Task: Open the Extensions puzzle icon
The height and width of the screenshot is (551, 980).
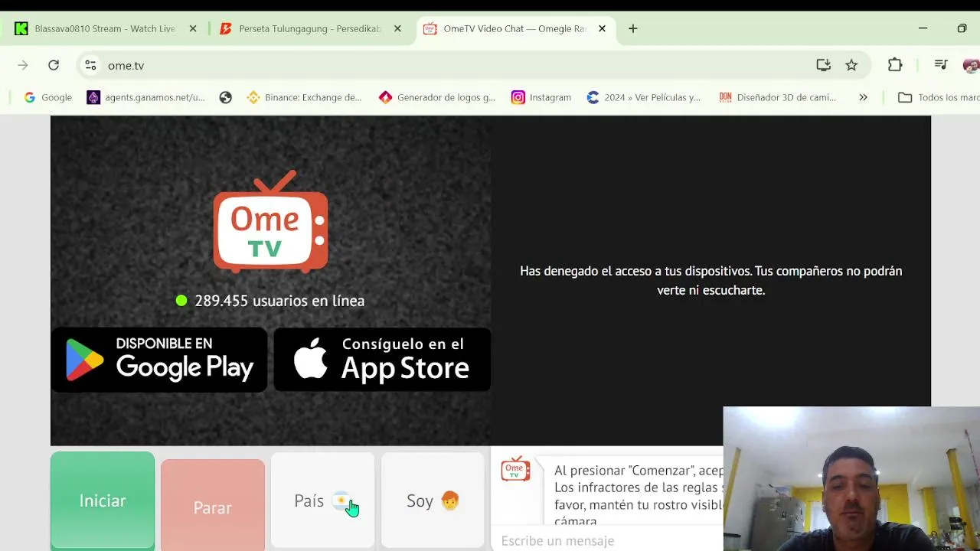Action: (x=895, y=65)
